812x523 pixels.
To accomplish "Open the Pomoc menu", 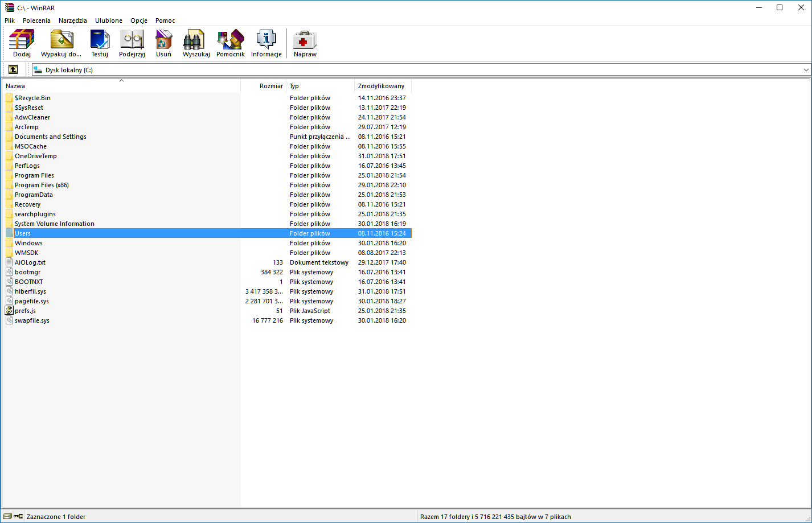I will (165, 20).
